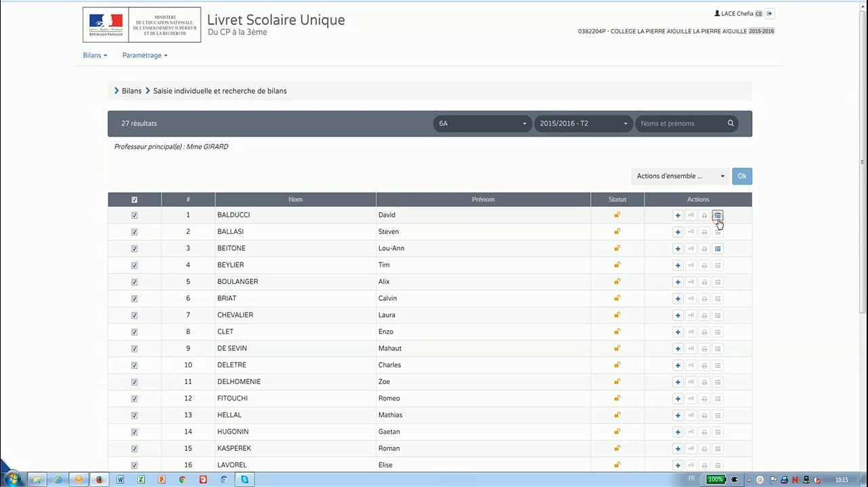
Task: Click the printer icon in BEYLIER row
Action: (704, 265)
